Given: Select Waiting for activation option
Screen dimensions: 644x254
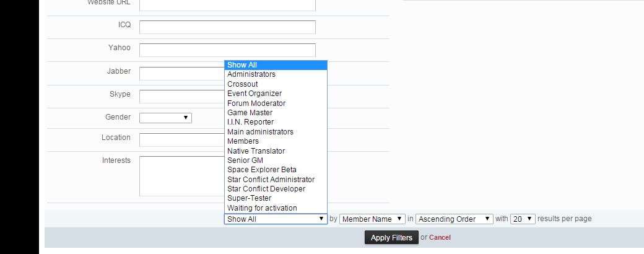Looking at the screenshot, I should point(262,208).
